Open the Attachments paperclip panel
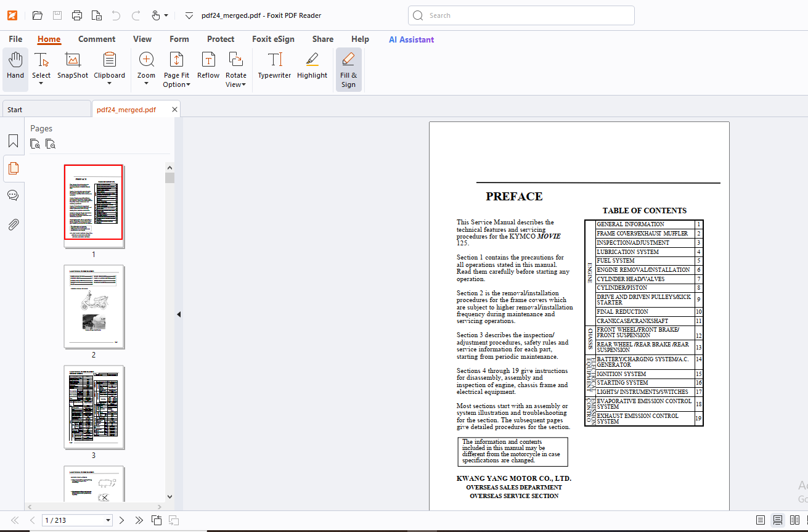808x532 pixels. (x=13, y=224)
